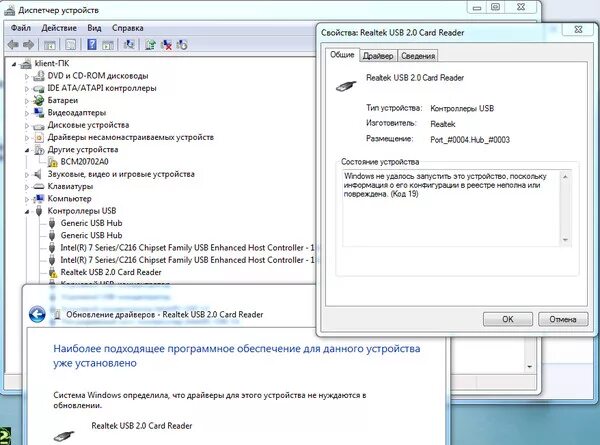Image resolution: width=600 pixels, height=445 pixels.
Task: Select the Дисковые устройства disk icon
Action: [39, 125]
